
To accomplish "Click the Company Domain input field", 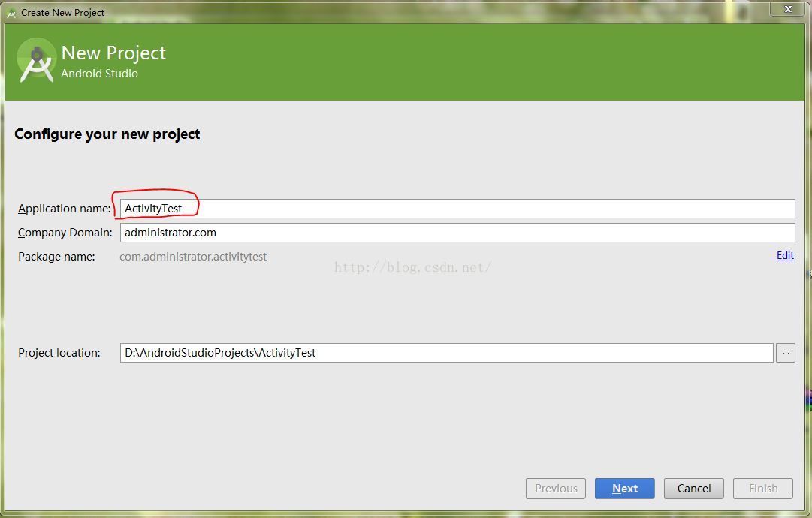I will pyautogui.click(x=457, y=233).
